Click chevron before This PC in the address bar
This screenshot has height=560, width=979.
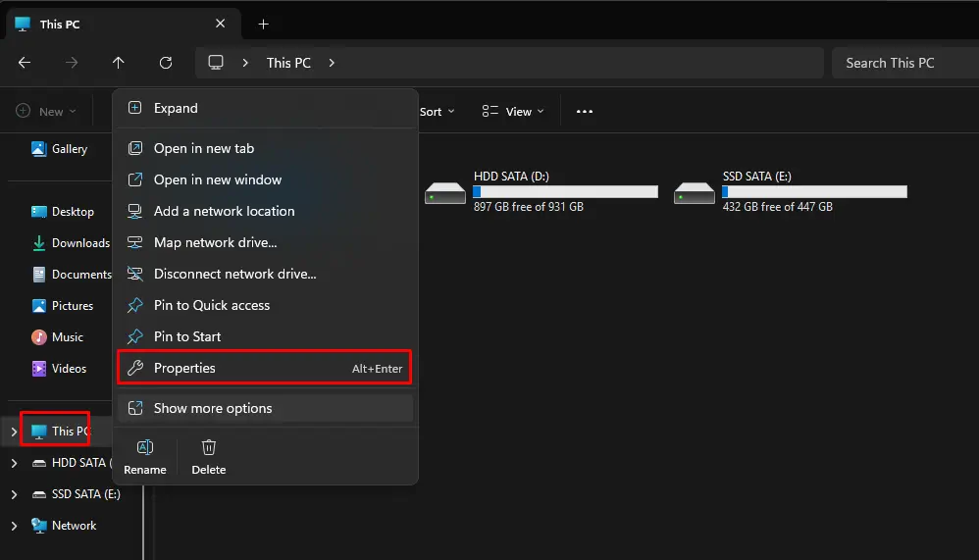245,63
